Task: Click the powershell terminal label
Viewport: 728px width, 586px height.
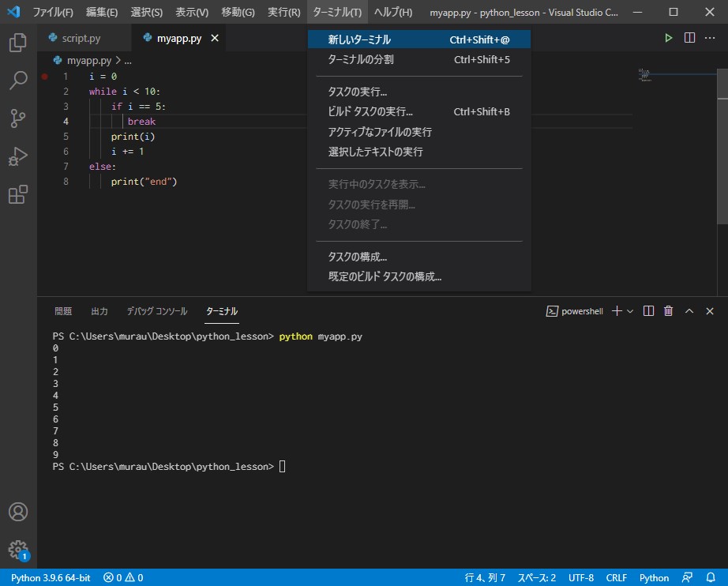Action: click(575, 311)
